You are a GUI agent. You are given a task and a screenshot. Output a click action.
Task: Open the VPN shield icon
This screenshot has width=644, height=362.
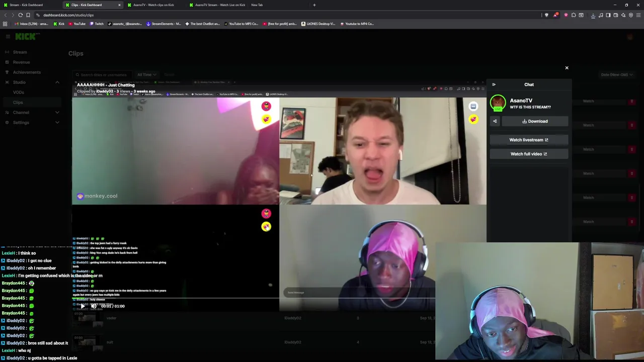click(x=631, y=15)
